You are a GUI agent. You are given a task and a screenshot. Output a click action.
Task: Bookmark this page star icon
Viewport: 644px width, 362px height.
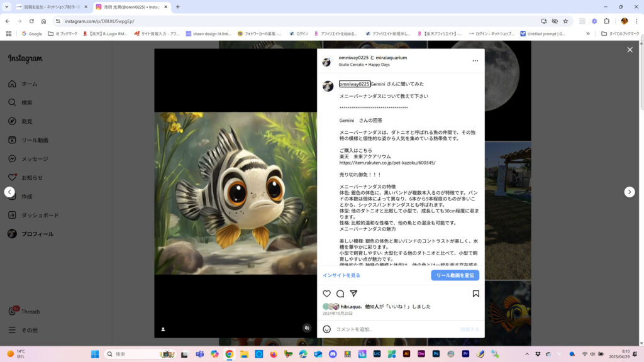pos(565,21)
